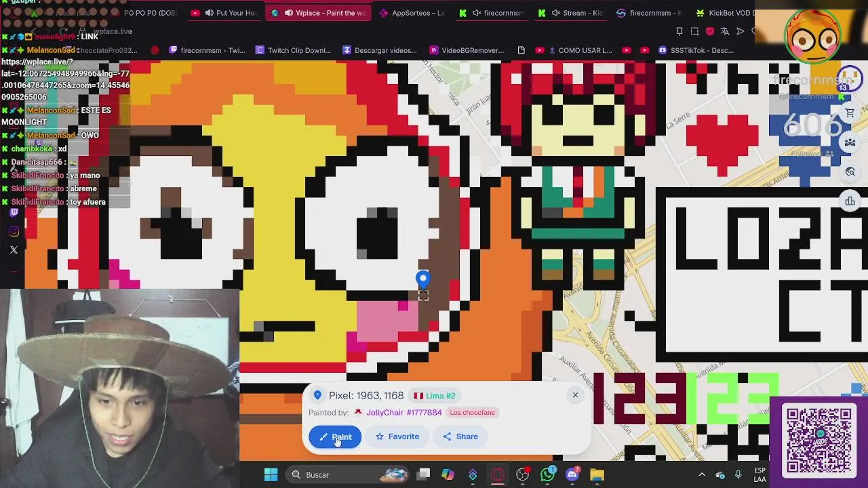Open the Twitch Clip Downloader bookmark
Screen dimensions: 868x488
click(293, 50)
